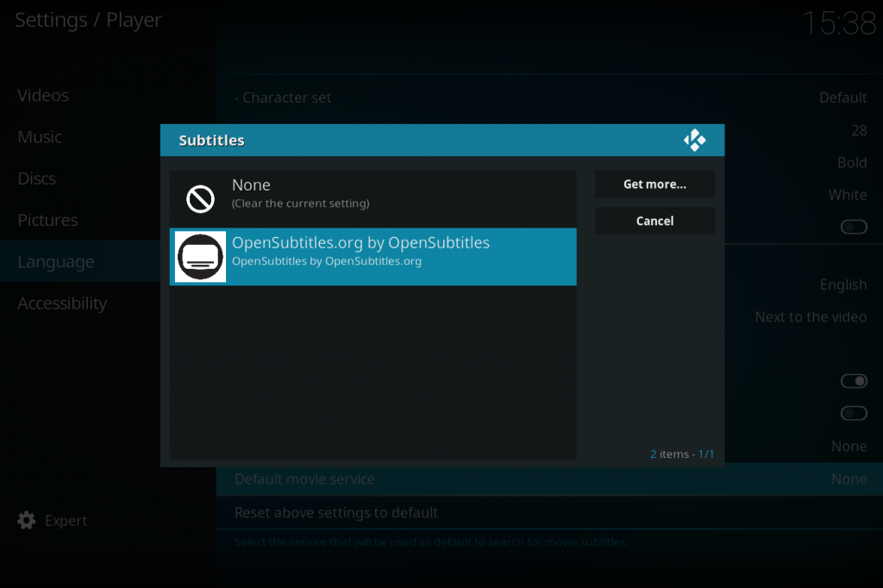
Task: Open the Pictures settings category
Action: pos(48,220)
